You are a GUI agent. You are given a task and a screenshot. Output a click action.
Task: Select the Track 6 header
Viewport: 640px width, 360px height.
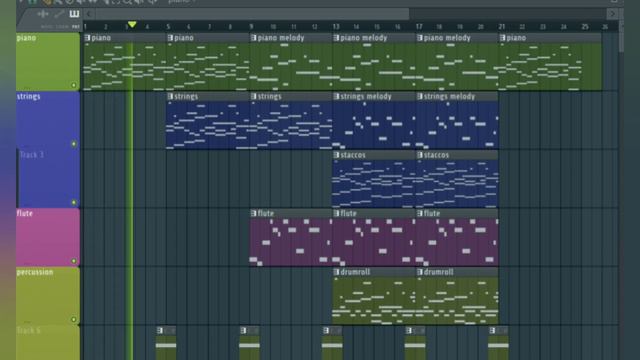[x=48, y=343]
